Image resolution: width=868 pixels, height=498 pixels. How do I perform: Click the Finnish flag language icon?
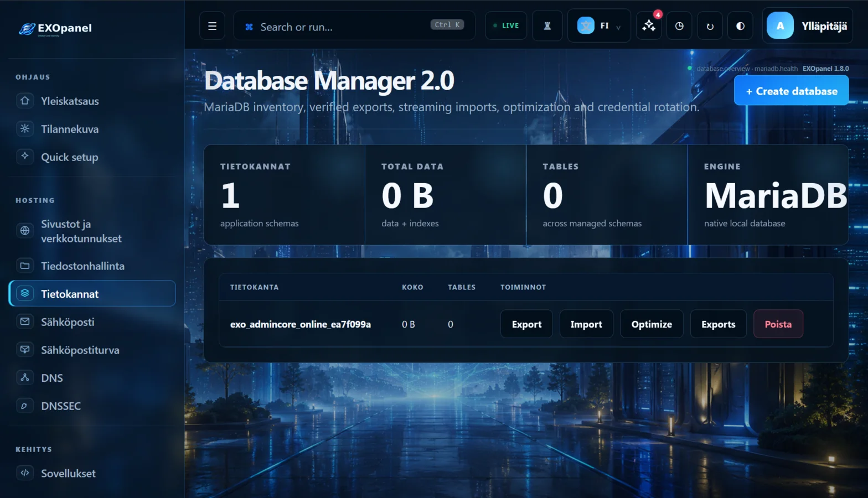pos(586,25)
